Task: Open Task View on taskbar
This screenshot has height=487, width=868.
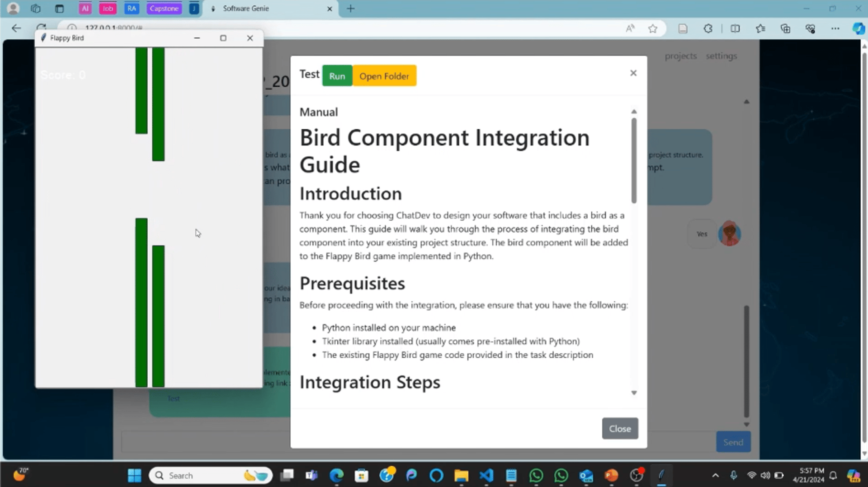Action: click(x=287, y=475)
